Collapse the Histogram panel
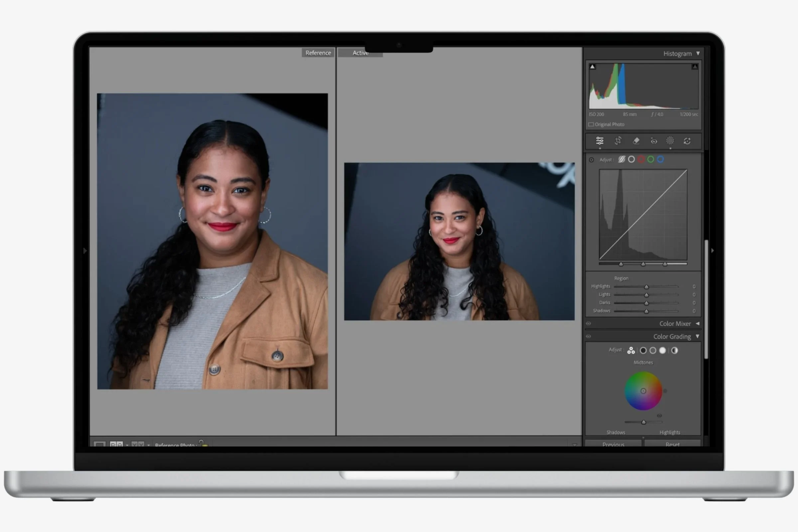 click(x=698, y=53)
